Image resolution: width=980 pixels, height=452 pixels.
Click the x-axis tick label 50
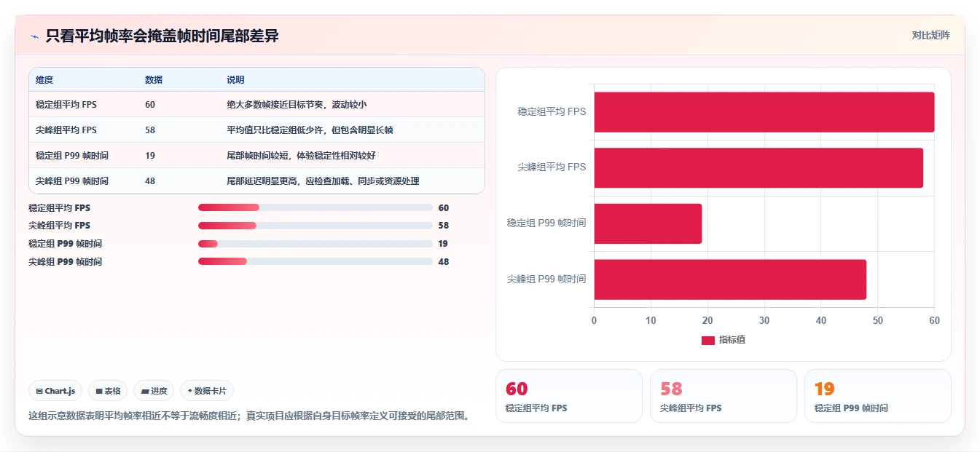[x=878, y=320]
